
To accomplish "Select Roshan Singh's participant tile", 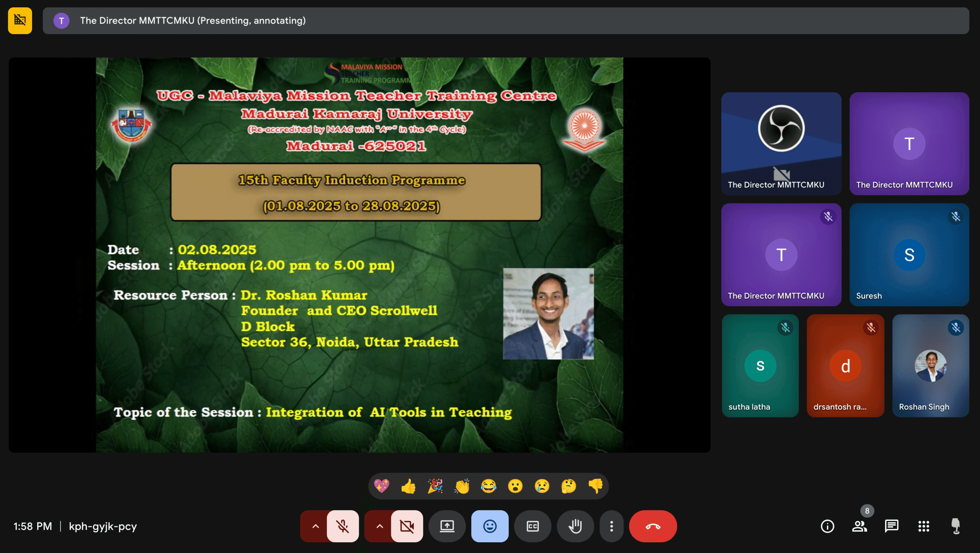I will point(930,366).
